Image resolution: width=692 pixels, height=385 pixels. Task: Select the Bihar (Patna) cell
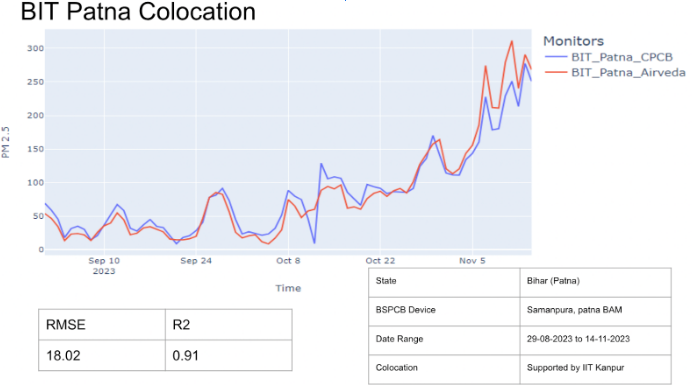[595, 282]
